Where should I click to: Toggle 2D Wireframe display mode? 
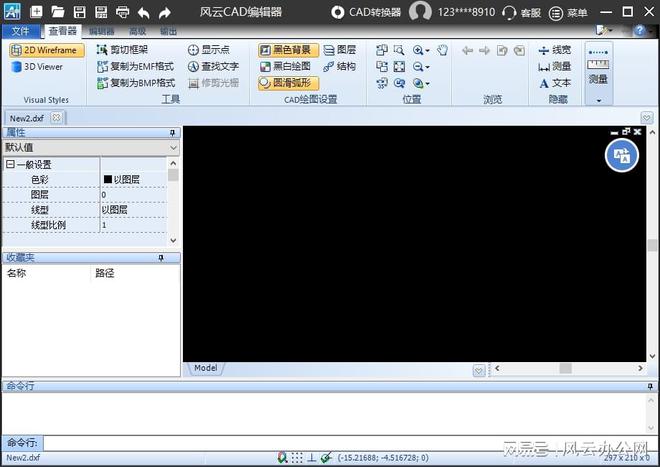coord(44,50)
